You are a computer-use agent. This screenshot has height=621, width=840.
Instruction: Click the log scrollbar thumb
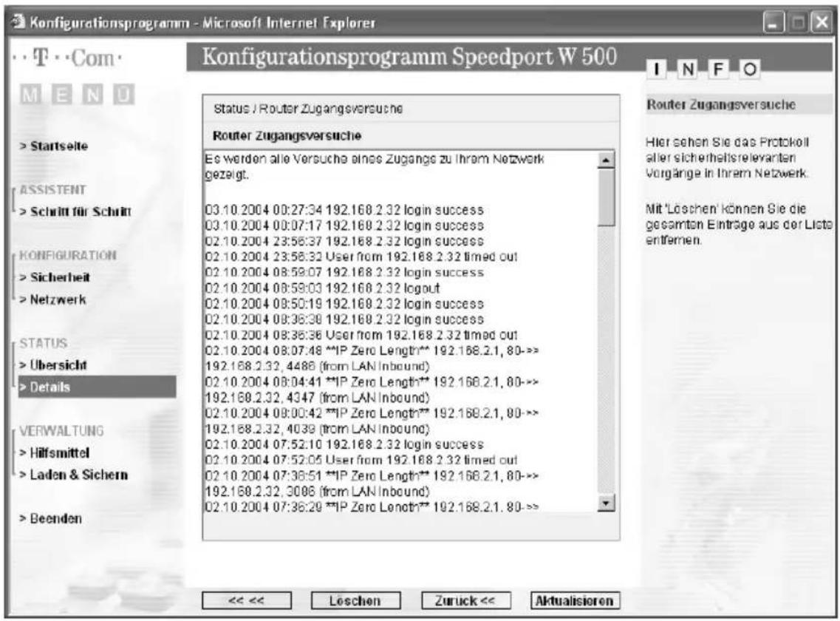606,197
